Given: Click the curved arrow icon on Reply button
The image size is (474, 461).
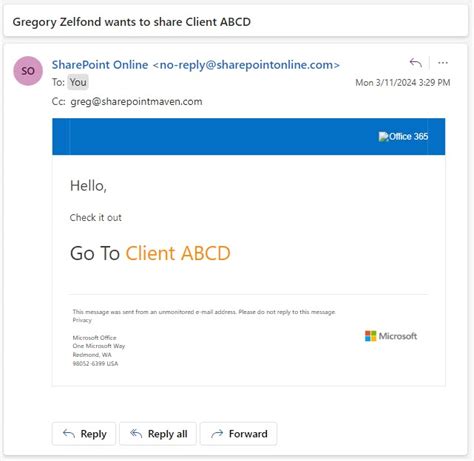Looking at the screenshot, I should point(69,433).
